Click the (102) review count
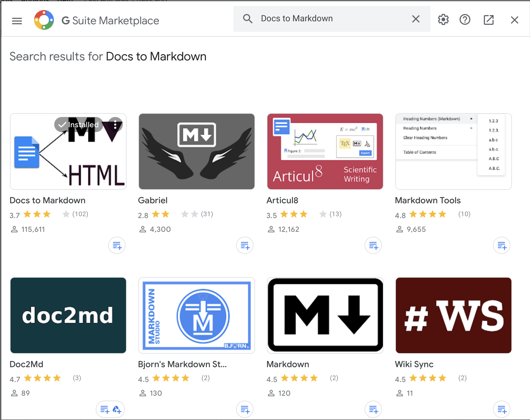 point(80,214)
